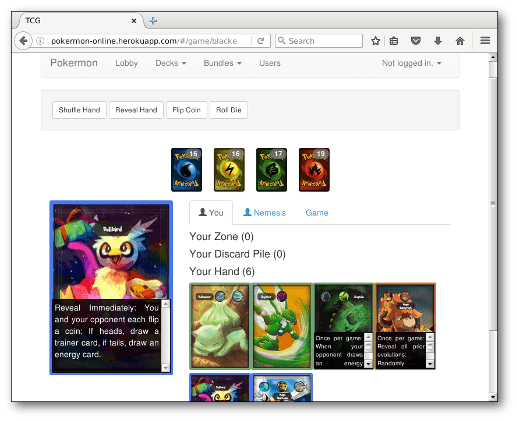The image size is (517, 421).
Task: Click the Your Discard Pile (0) heading
Action: pos(237,254)
